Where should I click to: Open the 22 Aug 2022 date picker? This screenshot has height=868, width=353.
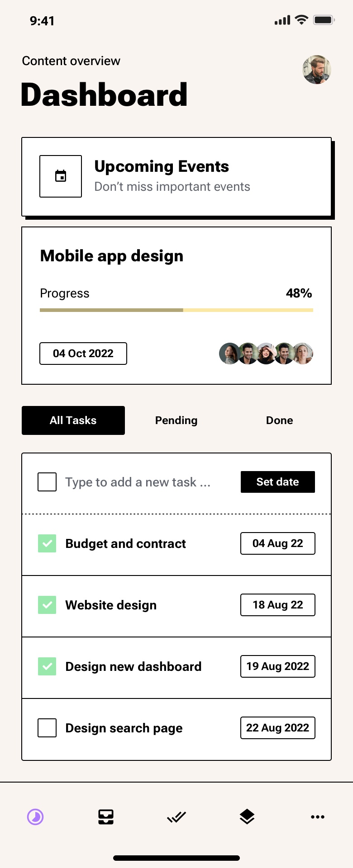point(278,728)
